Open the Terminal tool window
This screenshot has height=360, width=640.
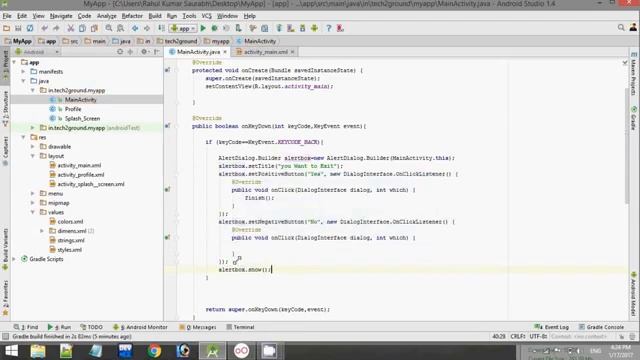coord(240,327)
